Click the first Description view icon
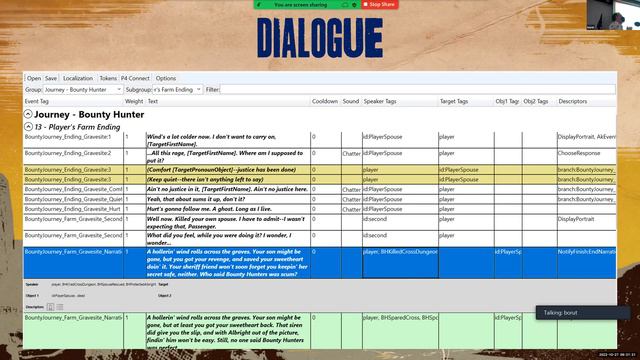Screen dimensions: 640x360 (x=51, y=307)
